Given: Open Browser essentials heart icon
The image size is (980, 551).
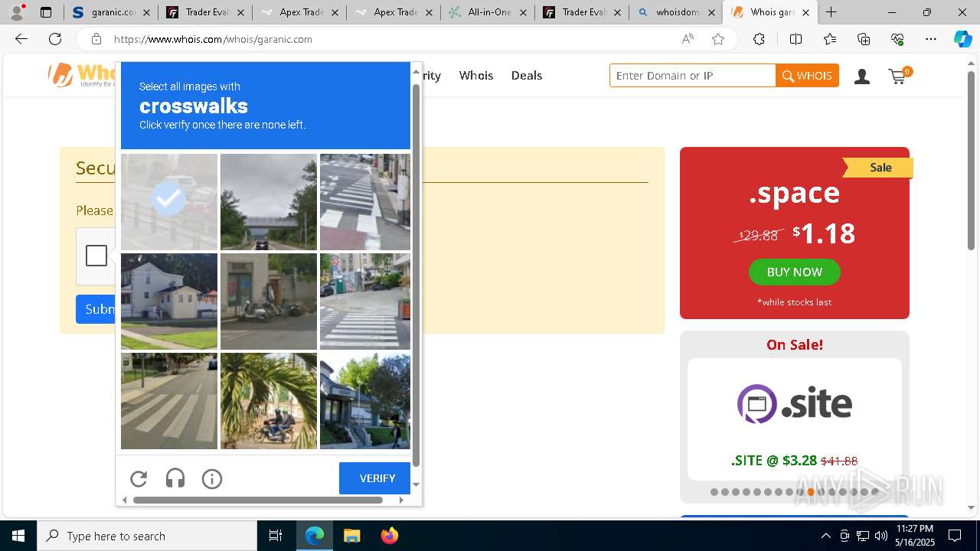Looking at the screenshot, I should [897, 39].
